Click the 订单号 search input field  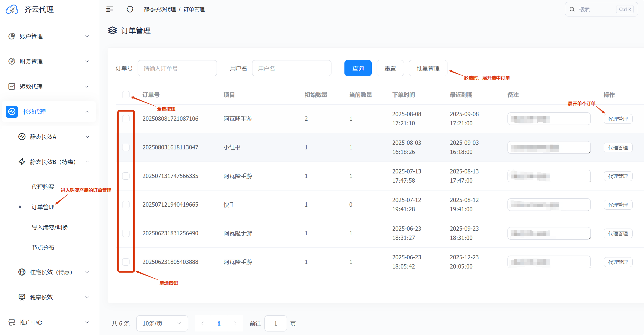click(177, 68)
